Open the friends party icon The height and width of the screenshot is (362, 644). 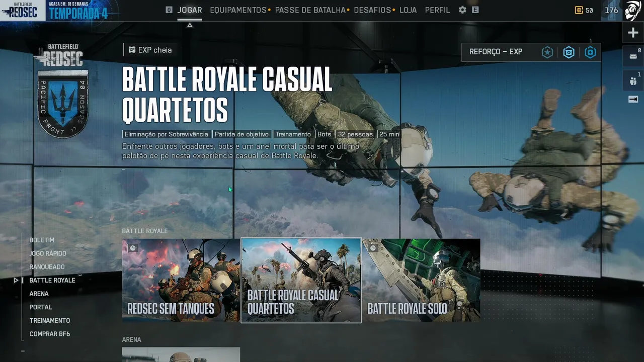coord(633,80)
